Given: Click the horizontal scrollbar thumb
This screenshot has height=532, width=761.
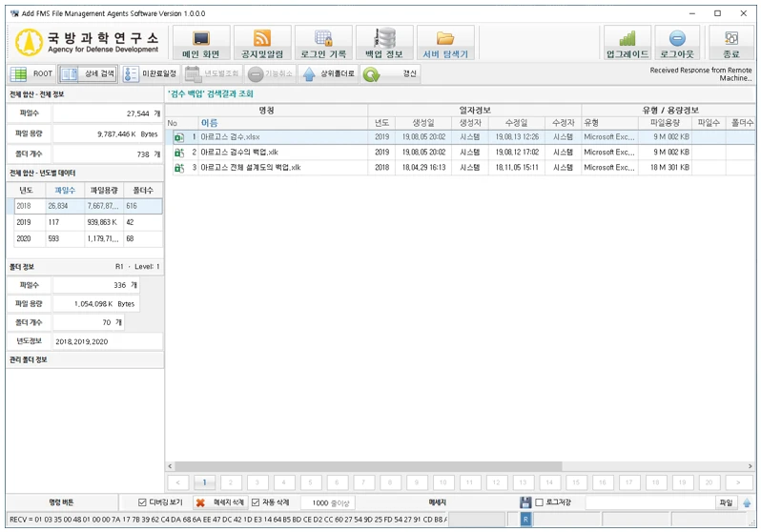Looking at the screenshot, I should point(368,466).
